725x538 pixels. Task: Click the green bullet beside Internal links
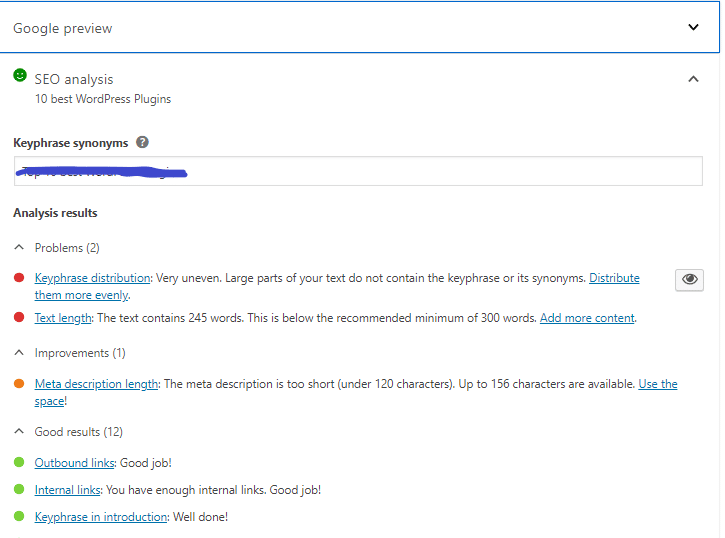tap(19, 489)
